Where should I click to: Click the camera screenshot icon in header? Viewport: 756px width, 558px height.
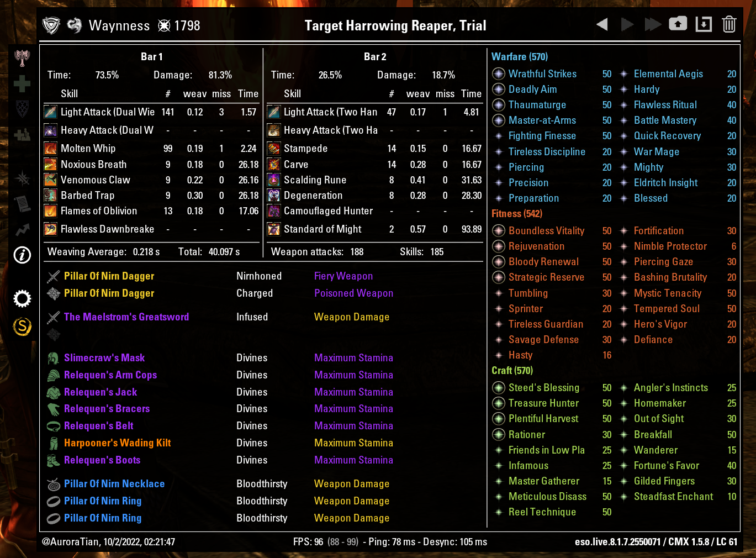point(678,24)
